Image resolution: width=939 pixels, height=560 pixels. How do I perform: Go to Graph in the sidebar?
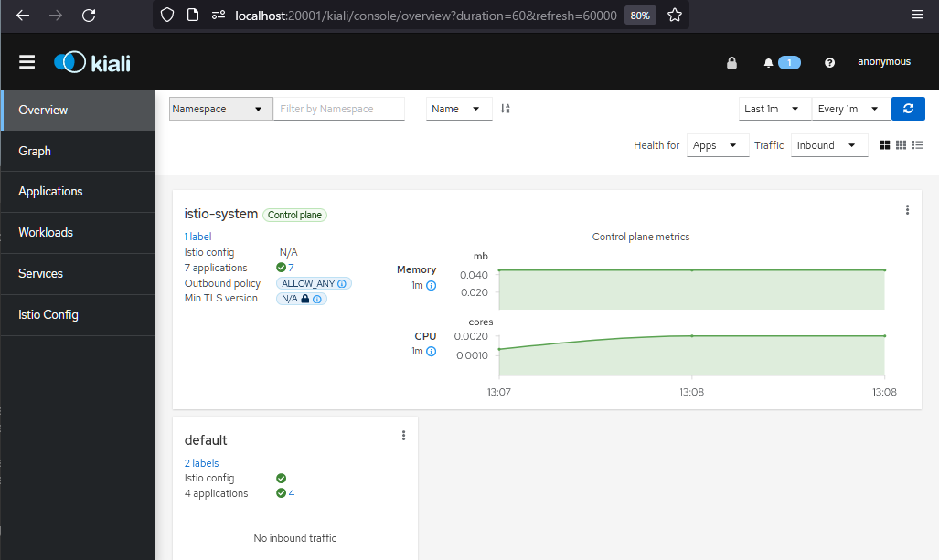click(35, 151)
